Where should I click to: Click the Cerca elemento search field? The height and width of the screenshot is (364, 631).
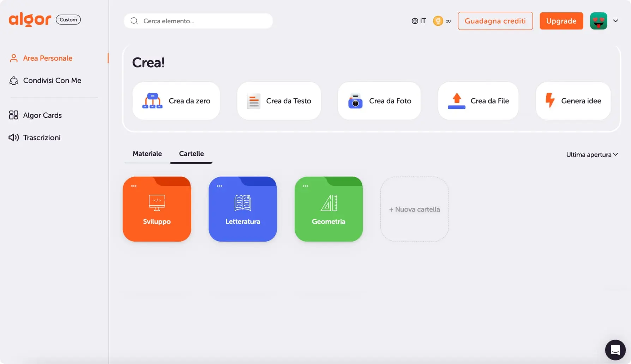(198, 21)
